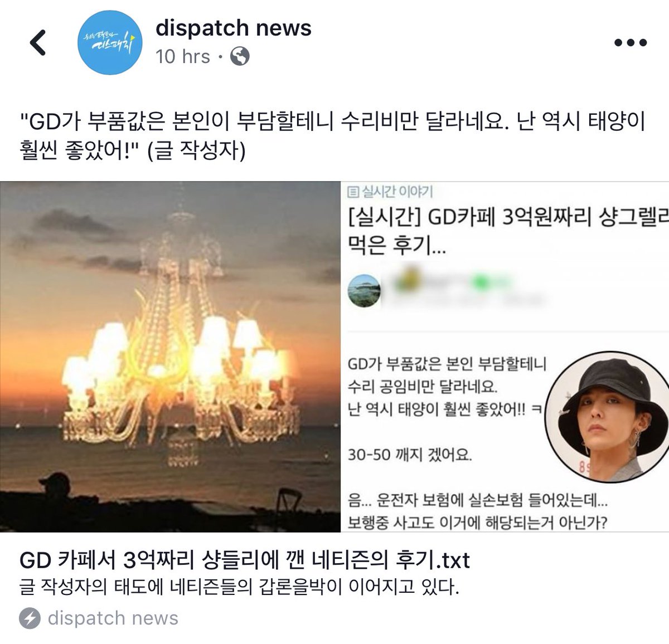Open the three-dot post options menu

coord(631,43)
